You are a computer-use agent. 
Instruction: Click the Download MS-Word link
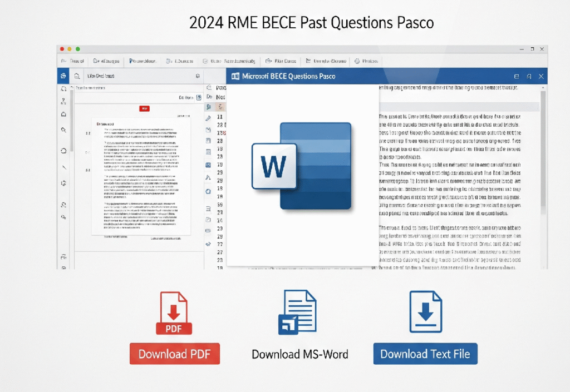(300, 354)
